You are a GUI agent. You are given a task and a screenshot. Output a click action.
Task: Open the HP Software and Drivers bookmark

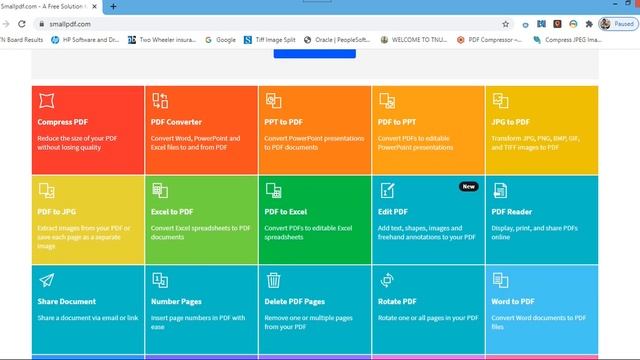85,40
